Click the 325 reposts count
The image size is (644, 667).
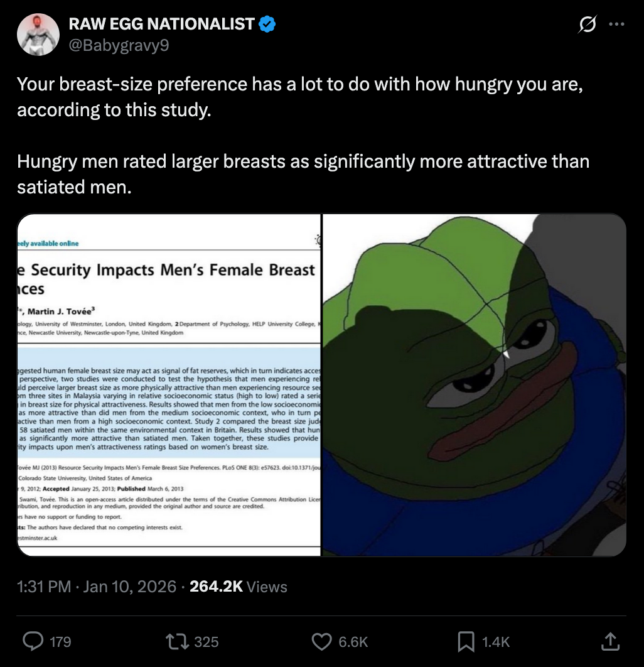pos(206,641)
